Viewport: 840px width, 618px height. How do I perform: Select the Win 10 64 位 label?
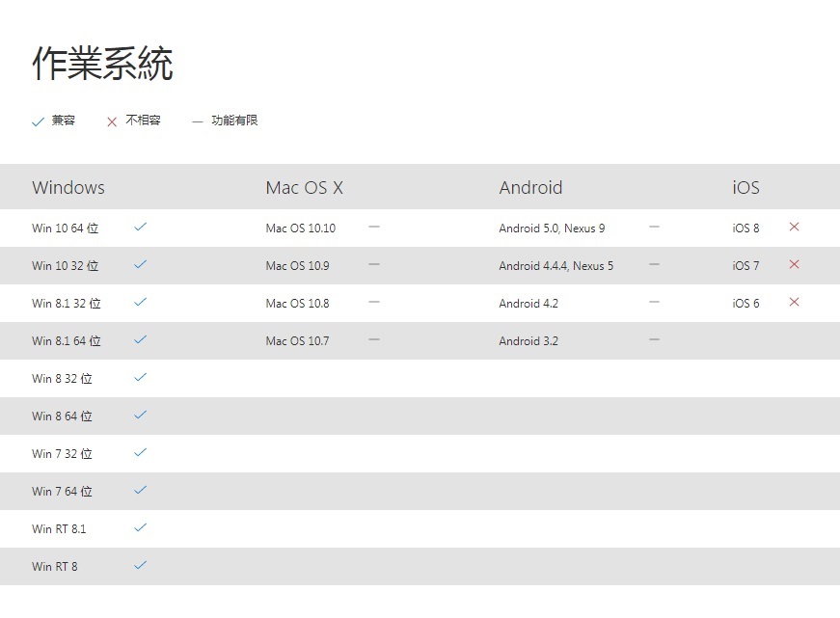tap(66, 228)
